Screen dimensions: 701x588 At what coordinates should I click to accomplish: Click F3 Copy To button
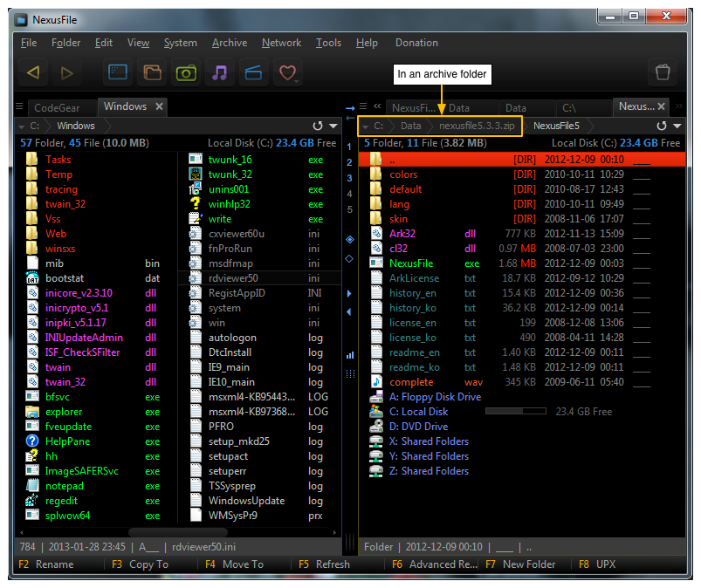point(140,564)
